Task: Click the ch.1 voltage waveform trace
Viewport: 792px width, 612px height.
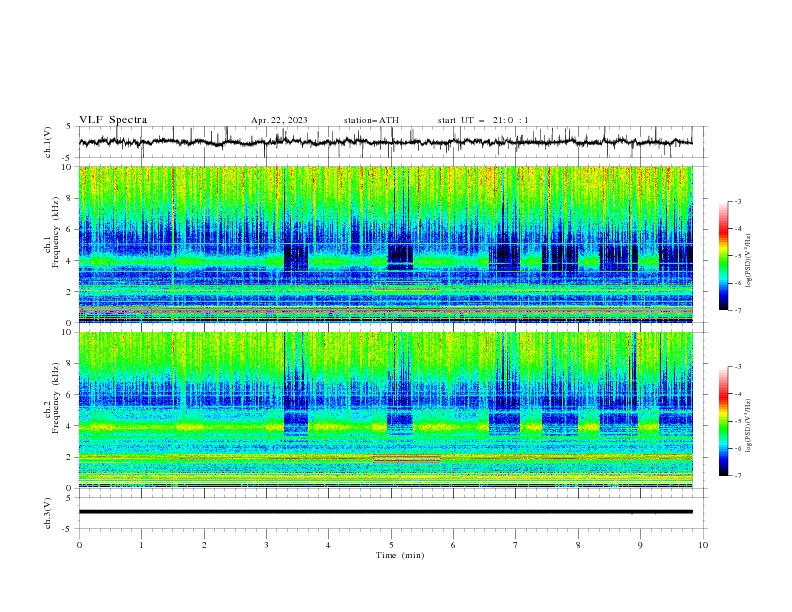Action: [x=385, y=142]
